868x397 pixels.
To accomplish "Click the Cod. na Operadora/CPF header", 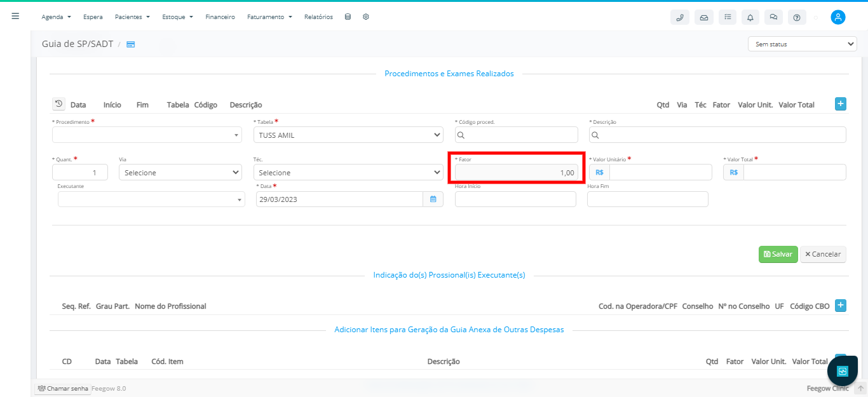I will coord(638,306).
